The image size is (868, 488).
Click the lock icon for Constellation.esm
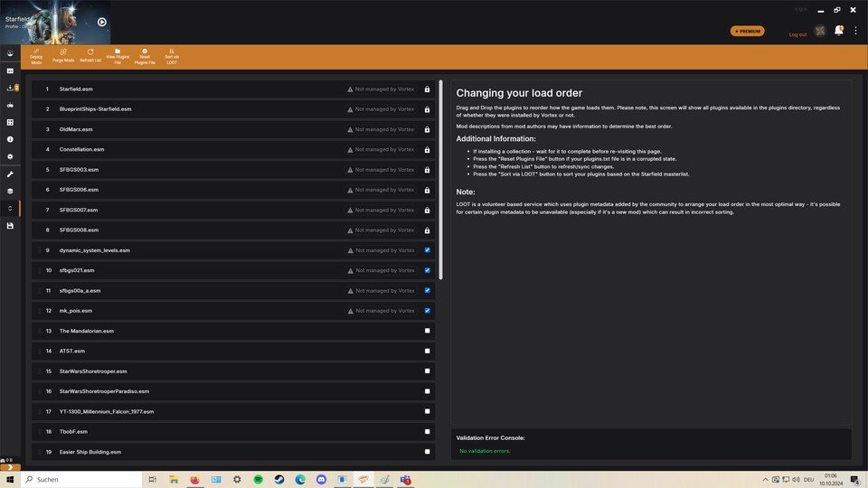(427, 150)
